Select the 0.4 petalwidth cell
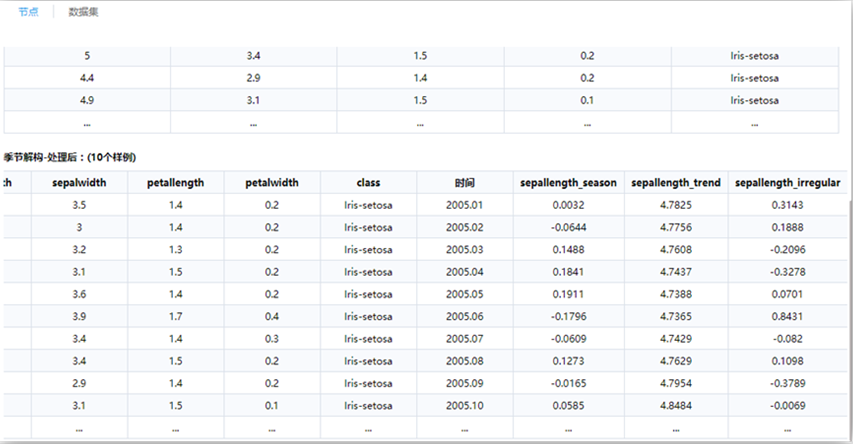The width and height of the screenshot is (853, 444). click(272, 317)
